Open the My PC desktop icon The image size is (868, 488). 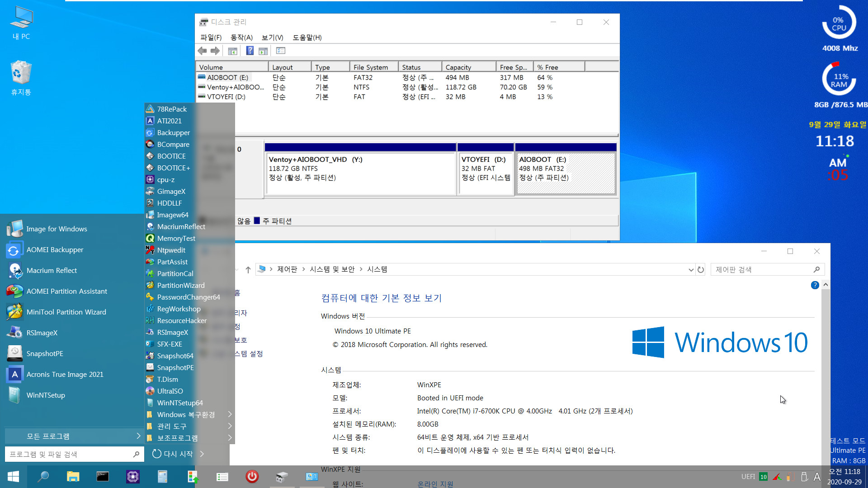[x=21, y=23]
